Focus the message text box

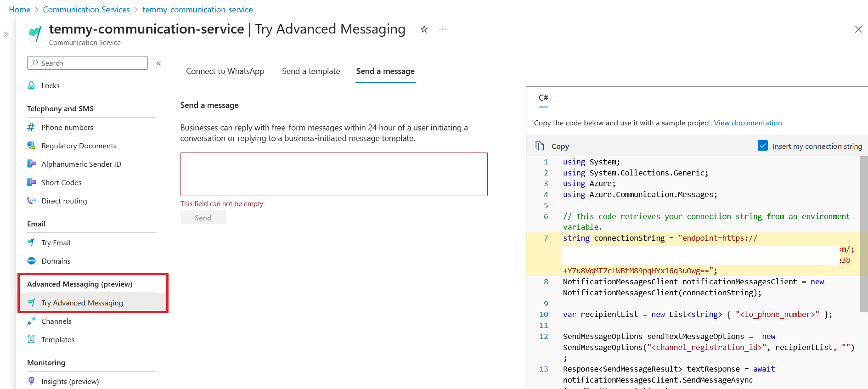tap(334, 174)
